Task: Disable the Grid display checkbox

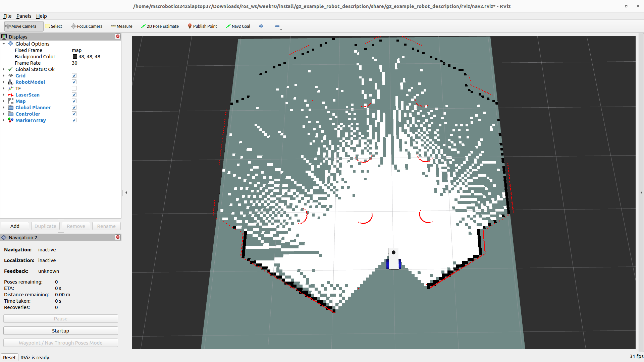Action: click(x=74, y=75)
